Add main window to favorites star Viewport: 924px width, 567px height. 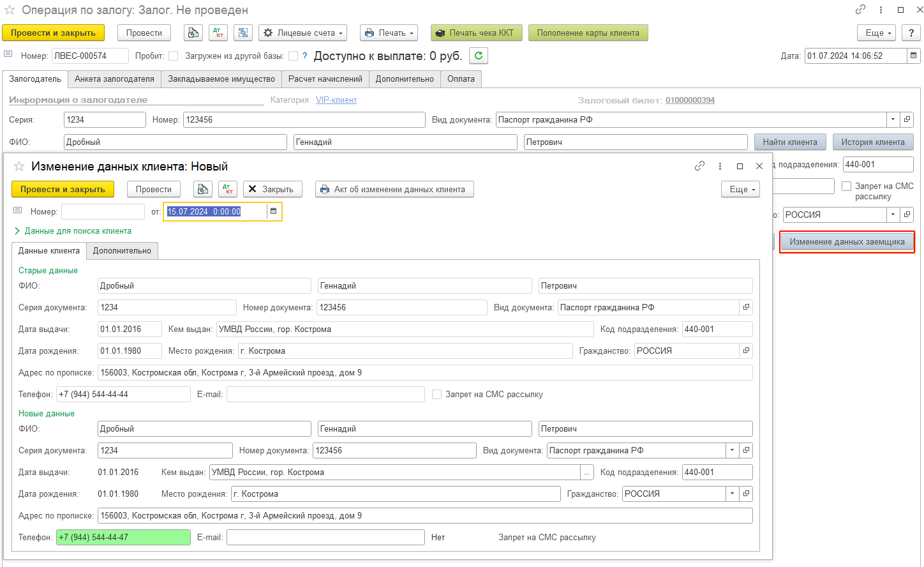[x=10, y=10]
